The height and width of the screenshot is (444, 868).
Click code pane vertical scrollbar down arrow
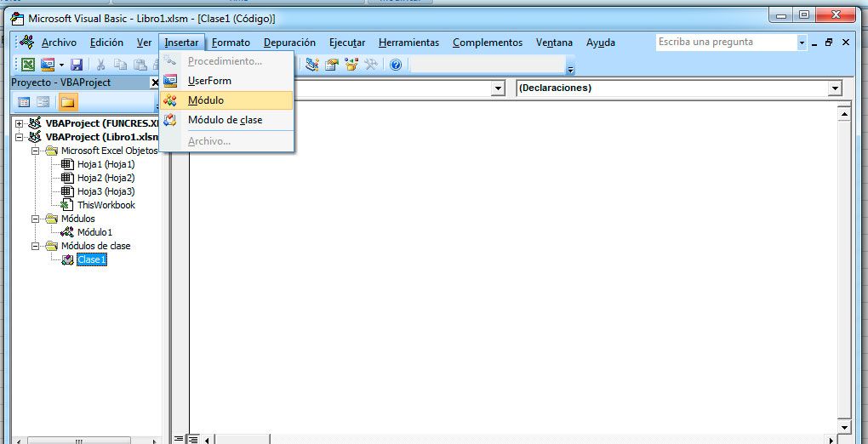[x=844, y=427]
